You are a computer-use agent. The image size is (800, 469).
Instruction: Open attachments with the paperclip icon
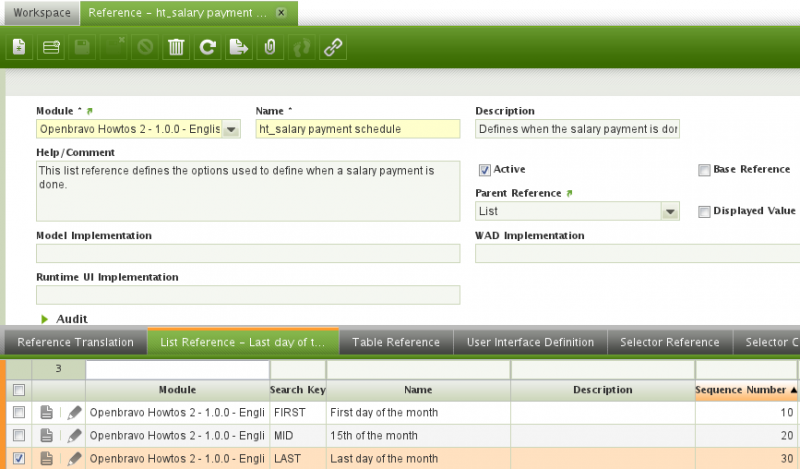(x=269, y=47)
